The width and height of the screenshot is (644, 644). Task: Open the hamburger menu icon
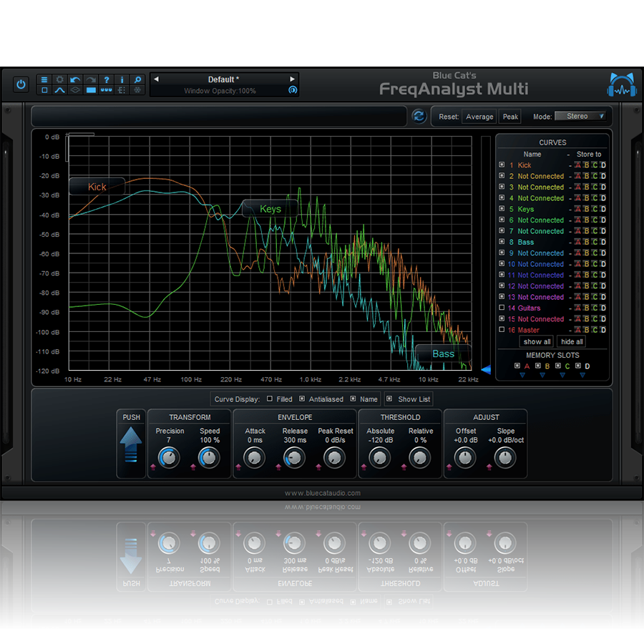pyautogui.click(x=44, y=80)
